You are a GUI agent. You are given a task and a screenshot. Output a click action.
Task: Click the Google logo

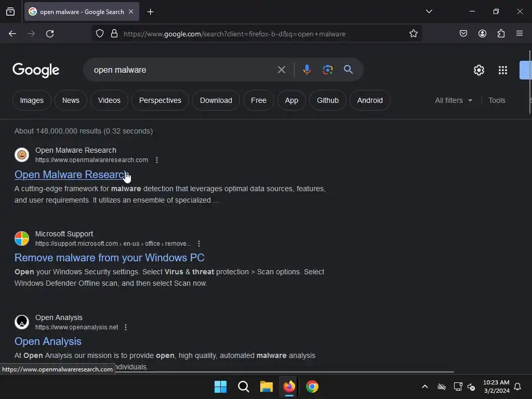[x=36, y=70]
